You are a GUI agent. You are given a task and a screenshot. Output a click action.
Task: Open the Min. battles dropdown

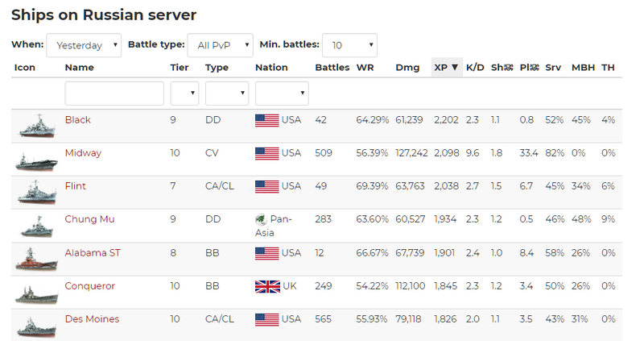pyautogui.click(x=349, y=45)
